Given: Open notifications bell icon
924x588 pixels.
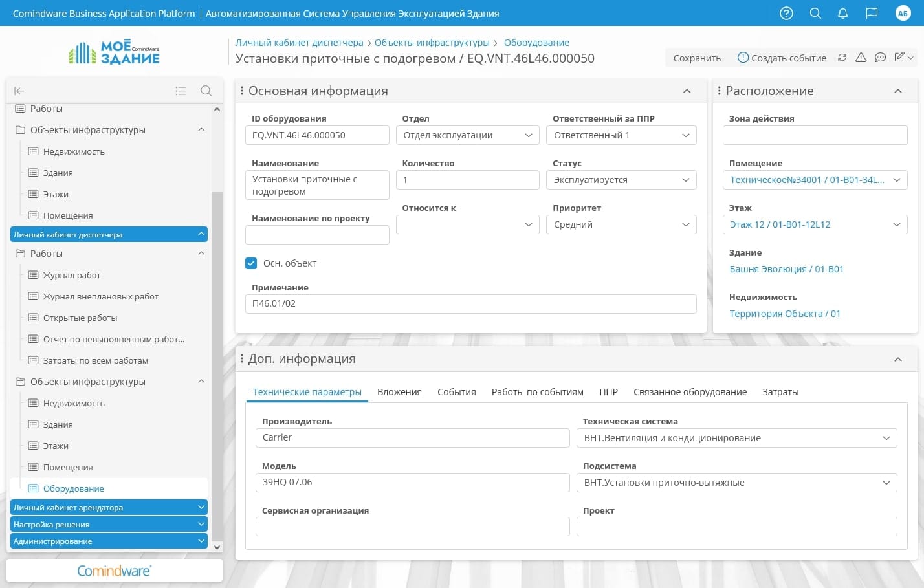Looking at the screenshot, I should 843,13.
